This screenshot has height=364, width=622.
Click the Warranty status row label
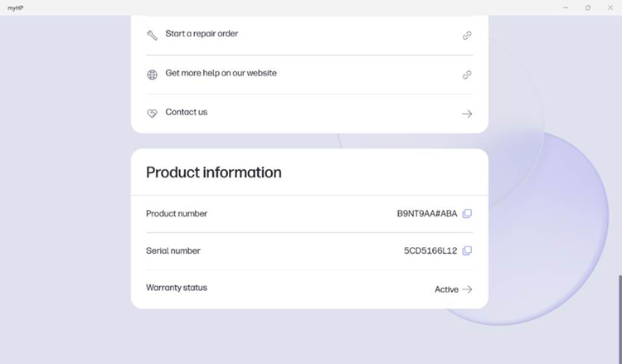tap(177, 288)
